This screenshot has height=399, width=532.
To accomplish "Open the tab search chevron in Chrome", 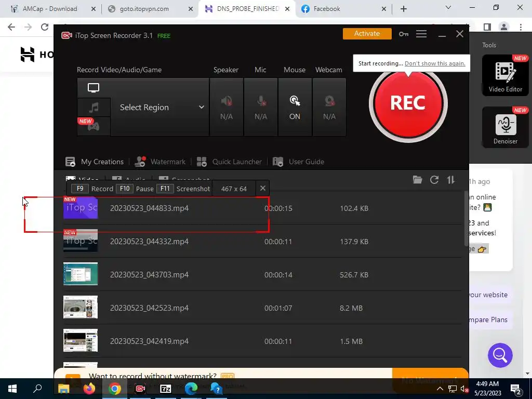I will (448, 7).
